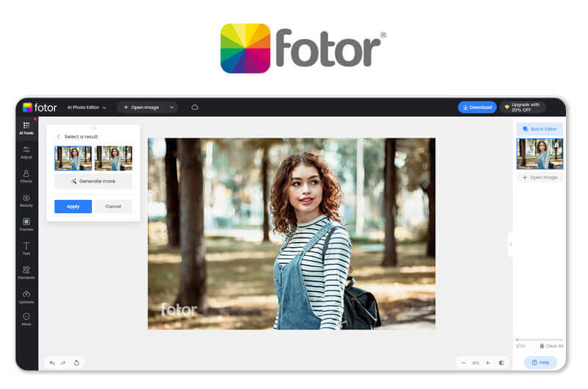Click the Generate more button
The width and height of the screenshot is (588, 389).
click(x=93, y=181)
